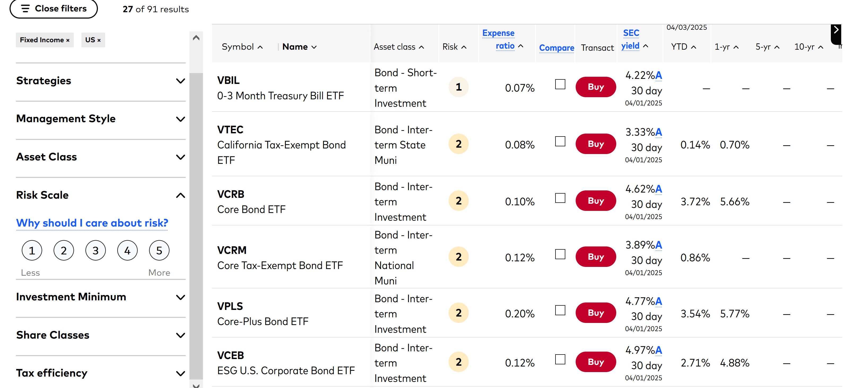Sort table by Asset class column
868x388 pixels.
(399, 47)
